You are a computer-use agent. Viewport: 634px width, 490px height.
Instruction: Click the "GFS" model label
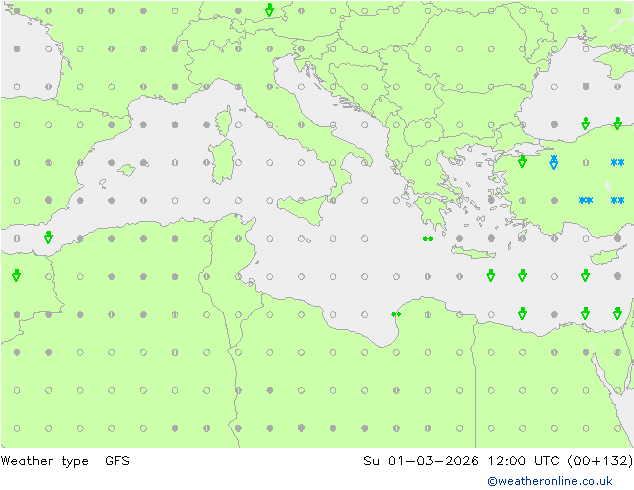(117, 460)
